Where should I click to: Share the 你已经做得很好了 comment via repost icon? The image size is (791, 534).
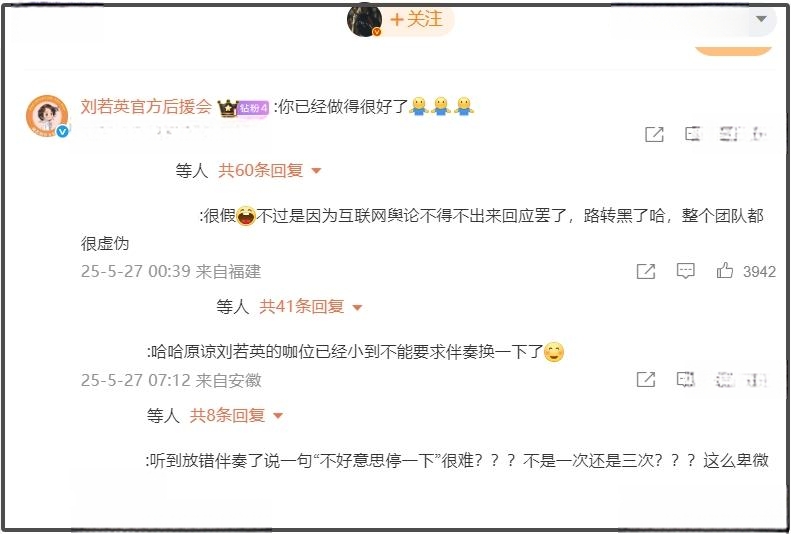pos(654,134)
